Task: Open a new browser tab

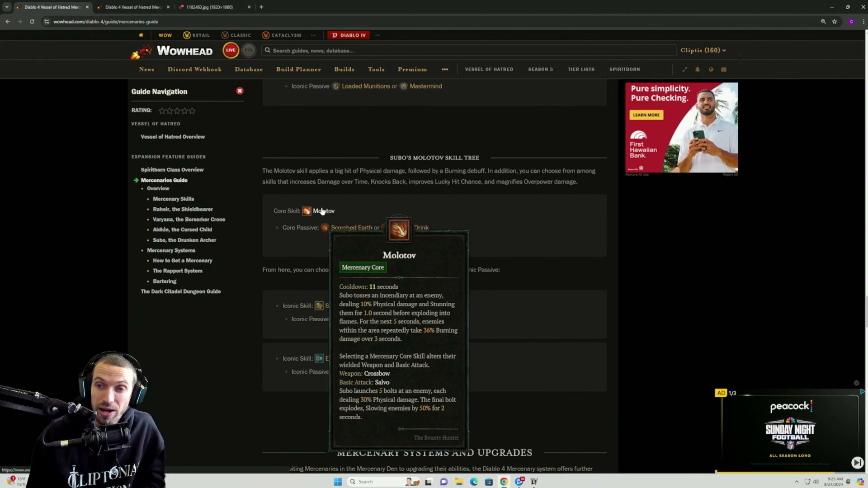Action: [261, 7]
